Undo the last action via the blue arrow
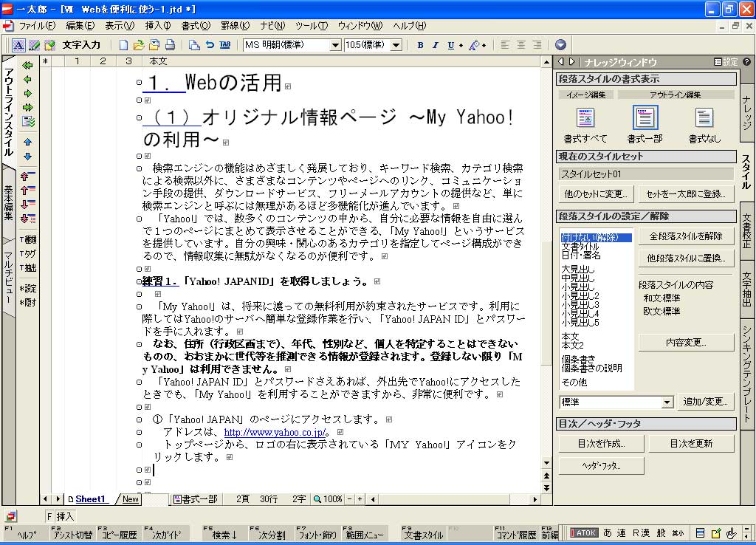The image size is (756, 545). (x=210, y=45)
